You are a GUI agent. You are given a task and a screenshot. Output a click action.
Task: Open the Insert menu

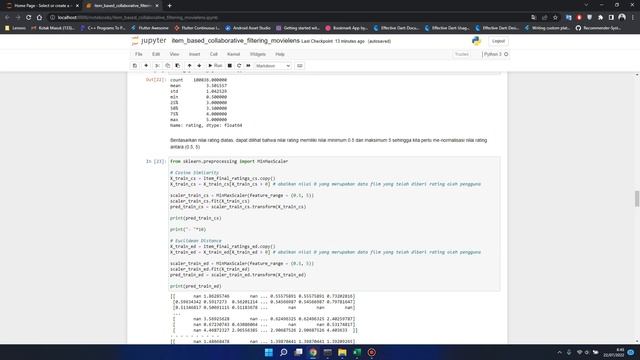tap(194, 54)
